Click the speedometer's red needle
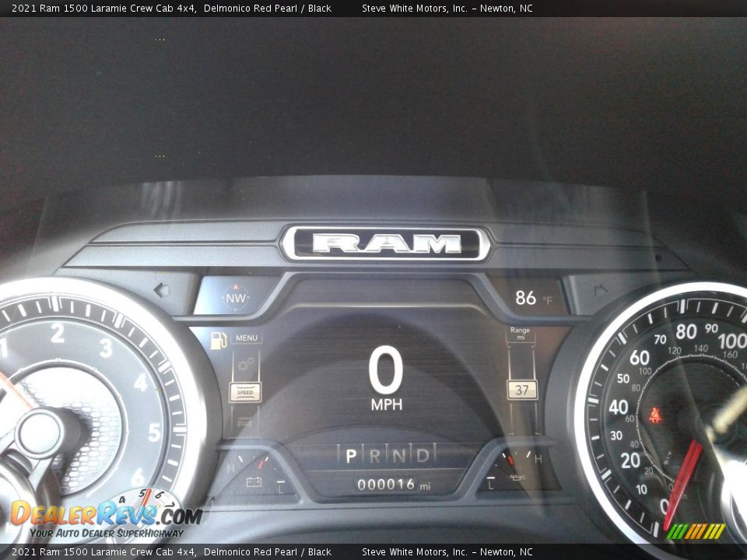Viewport: 747px width, 560px height. pyautogui.click(x=682, y=485)
